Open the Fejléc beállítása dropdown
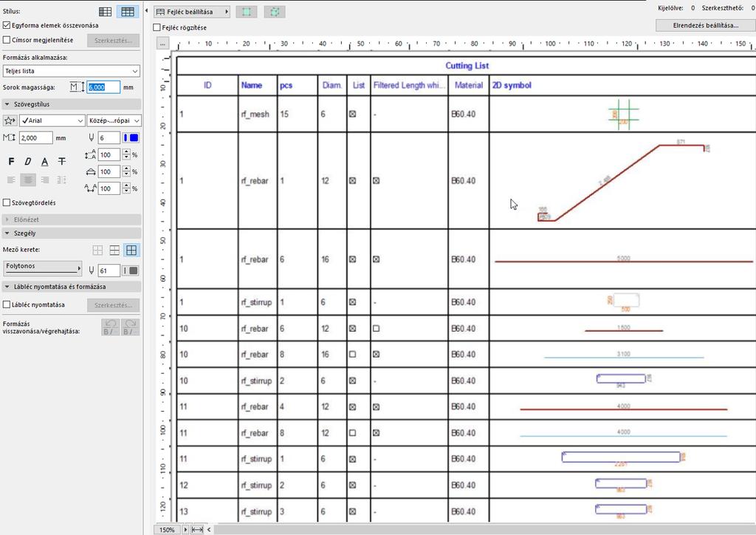 click(x=192, y=12)
